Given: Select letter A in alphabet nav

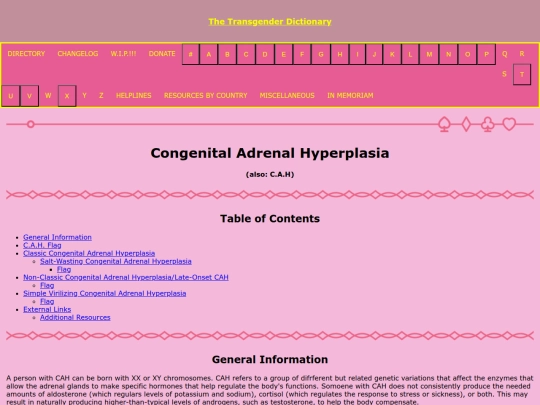Looking at the screenshot, I should click(208, 54).
